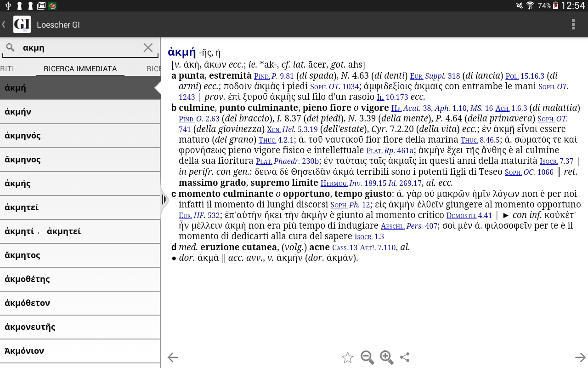The height and width of the screenshot is (368, 588).
Task: Select the ἀκμόθετον word list entry
Action: point(80,303)
